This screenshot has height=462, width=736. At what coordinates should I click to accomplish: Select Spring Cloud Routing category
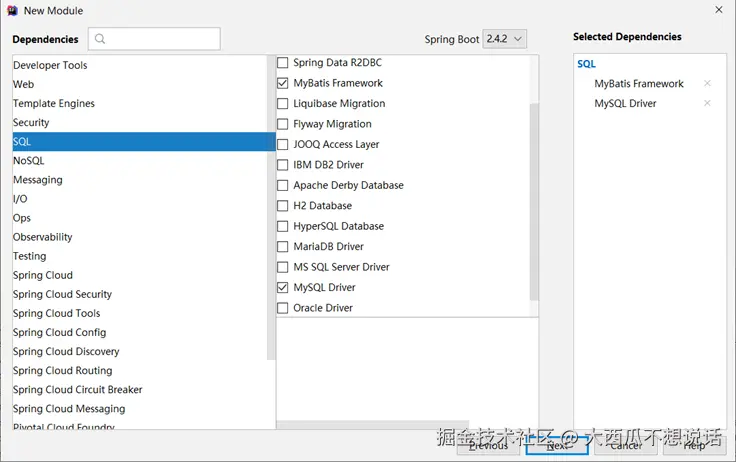139,370
